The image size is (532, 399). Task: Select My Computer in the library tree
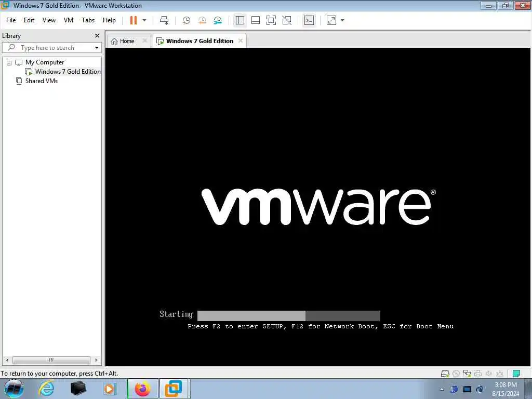[x=45, y=62]
